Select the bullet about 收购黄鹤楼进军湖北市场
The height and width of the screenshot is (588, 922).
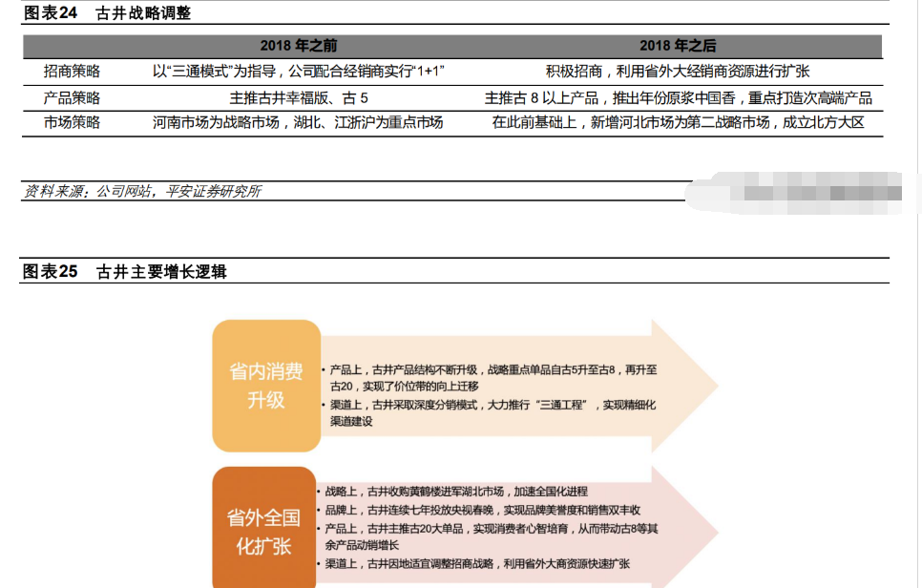(x=452, y=492)
